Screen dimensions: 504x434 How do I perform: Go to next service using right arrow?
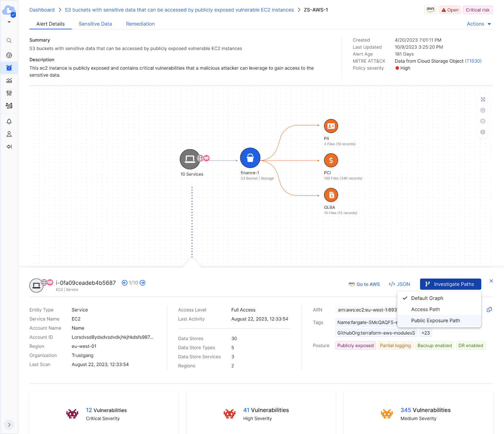point(142,283)
